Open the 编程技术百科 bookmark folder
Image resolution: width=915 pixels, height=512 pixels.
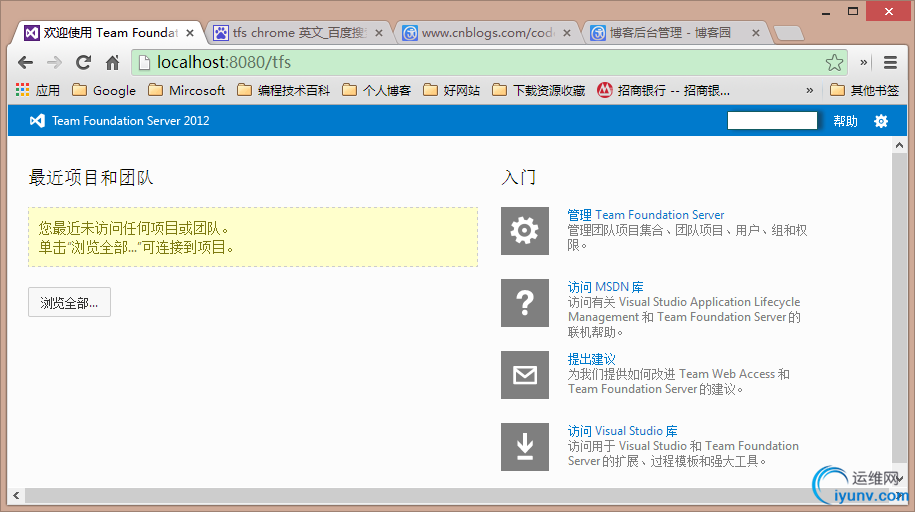pyautogui.click(x=284, y=90)
